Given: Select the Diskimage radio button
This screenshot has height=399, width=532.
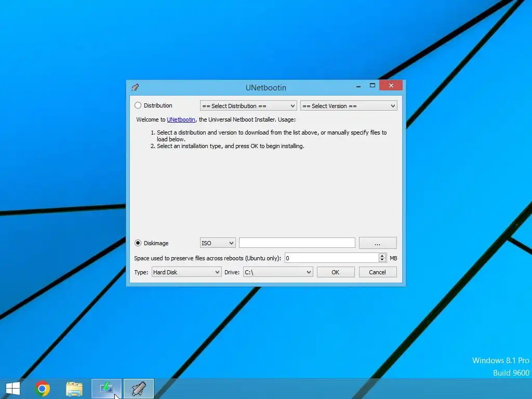Looking at the screenshot, I should (x=138, y=243).
